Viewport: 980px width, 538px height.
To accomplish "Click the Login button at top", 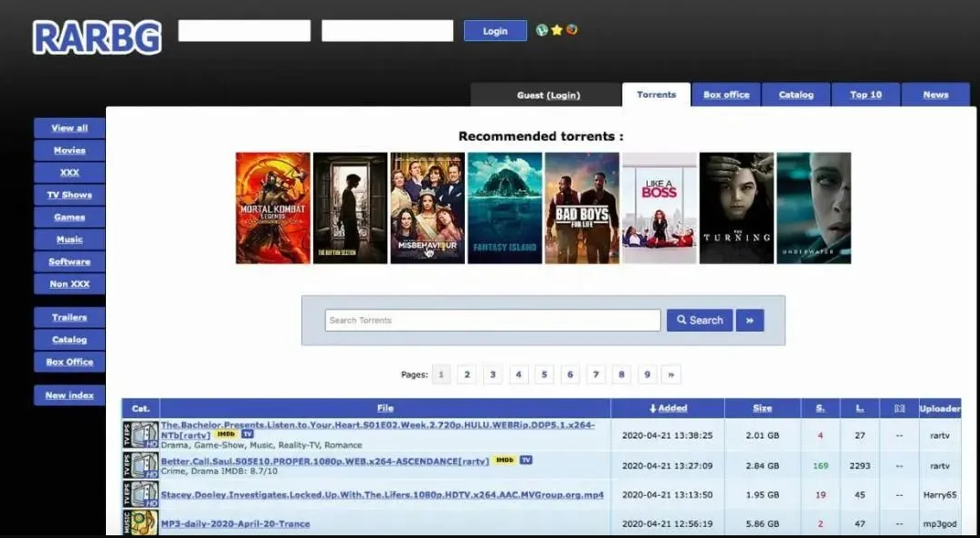I will [495, 31].
